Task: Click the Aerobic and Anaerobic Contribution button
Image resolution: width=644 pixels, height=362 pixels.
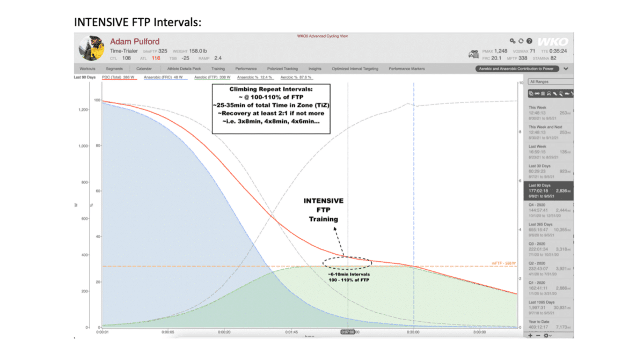Action: pos(516,69)
